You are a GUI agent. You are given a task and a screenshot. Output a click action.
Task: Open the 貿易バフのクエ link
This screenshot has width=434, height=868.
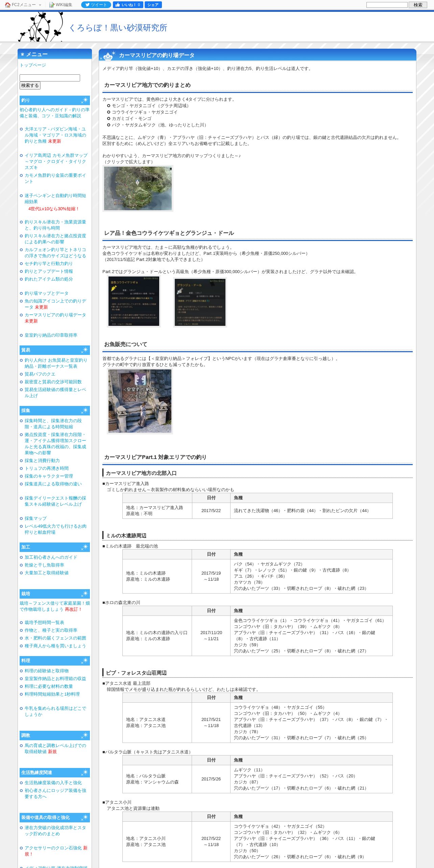coord(40,374)
